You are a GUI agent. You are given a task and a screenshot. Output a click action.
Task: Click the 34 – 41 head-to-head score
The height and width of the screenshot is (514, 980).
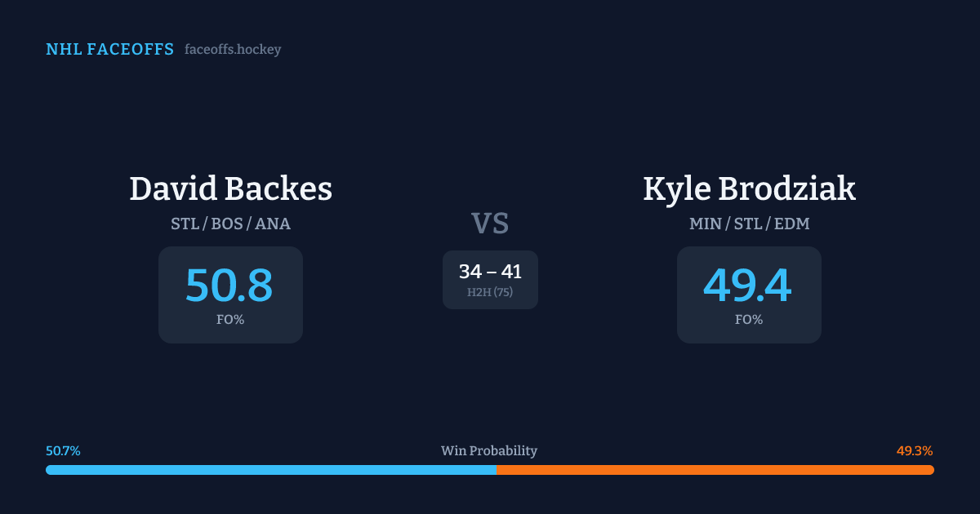pyautogui.click(x=490, y=272)
